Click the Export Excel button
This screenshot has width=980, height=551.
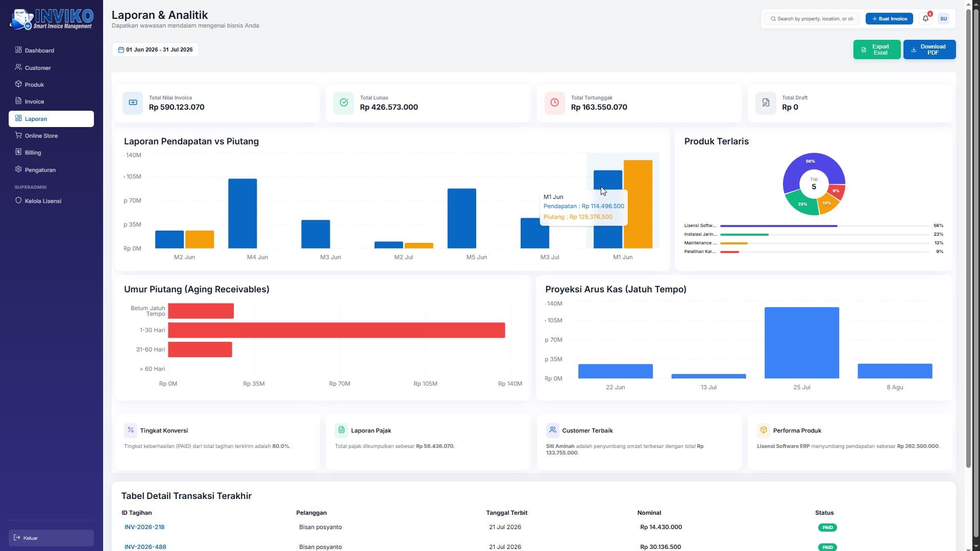pyautogui.click(x=876, y=49)
